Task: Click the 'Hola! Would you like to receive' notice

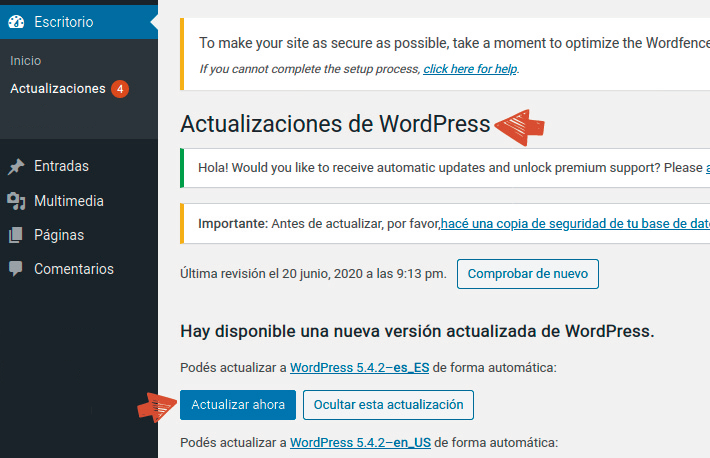Action: pyautogui.click(x=445, y=168)
